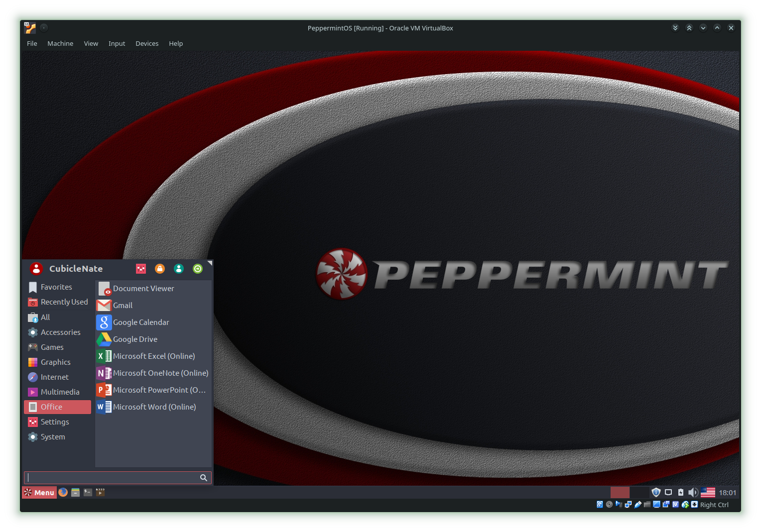The height and width of the screenshot is (532, 761).
Task: Click the Menu button on the taskbar
Action: (x=39, y=492)
